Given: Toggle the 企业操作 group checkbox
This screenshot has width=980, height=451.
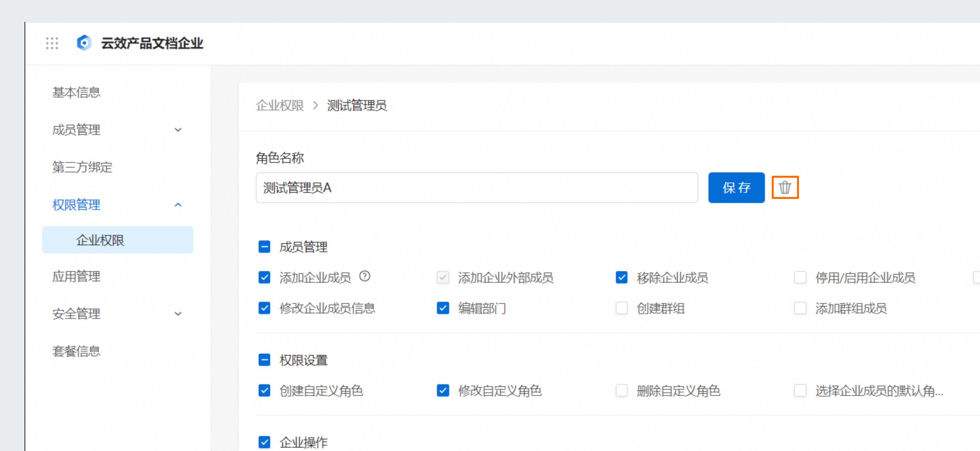Looking at the screenshot, I should click(x=264, y=442).
